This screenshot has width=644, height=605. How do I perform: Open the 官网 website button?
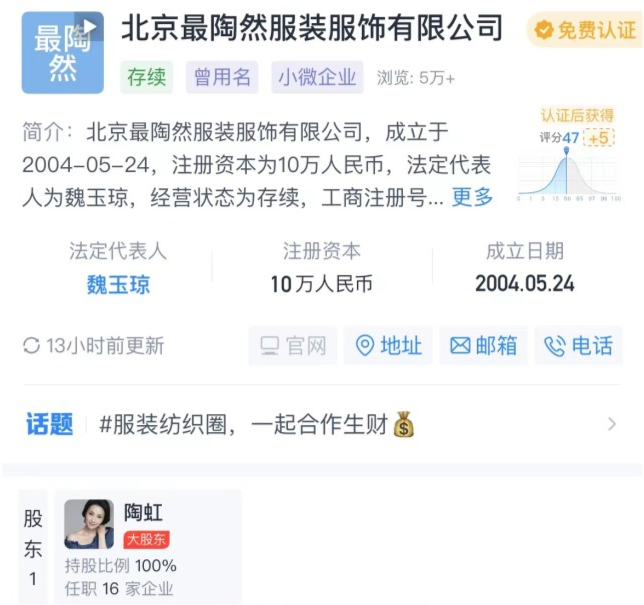click(293, 345)
